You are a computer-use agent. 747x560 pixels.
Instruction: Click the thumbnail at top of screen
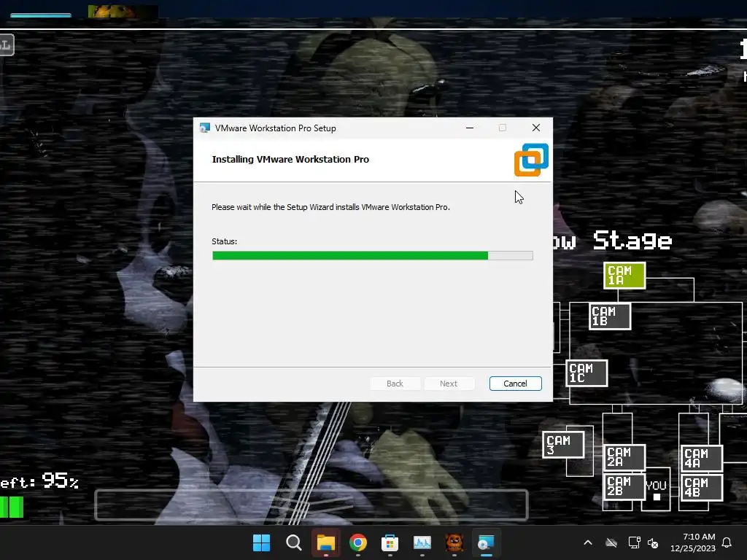pyautogui.click(x=123, y=12)
